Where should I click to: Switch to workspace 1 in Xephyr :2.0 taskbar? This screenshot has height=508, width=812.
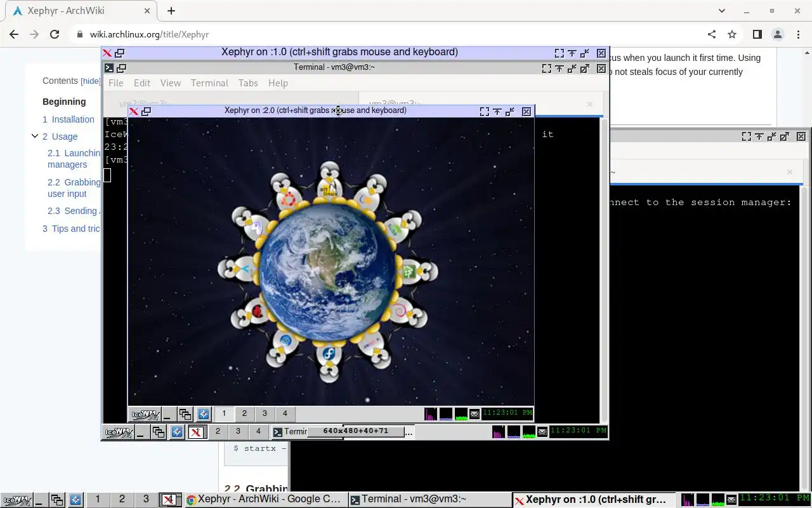(224, 414)
